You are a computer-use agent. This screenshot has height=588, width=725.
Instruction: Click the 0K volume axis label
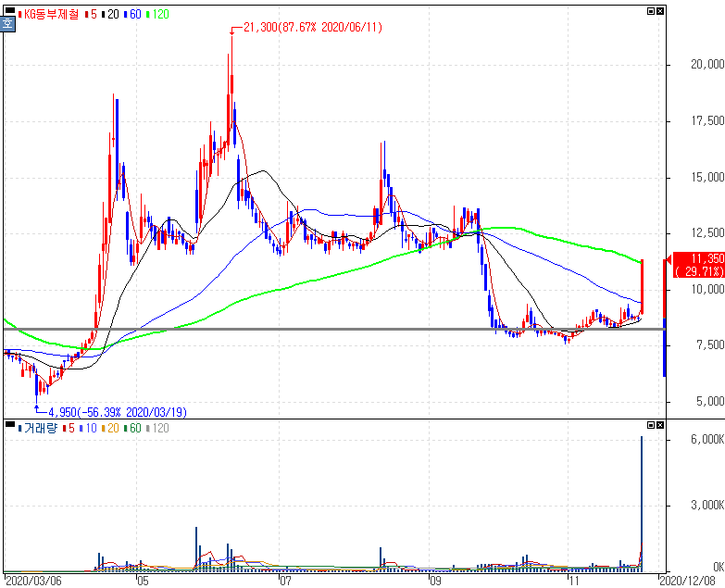[x=719, y=567]
